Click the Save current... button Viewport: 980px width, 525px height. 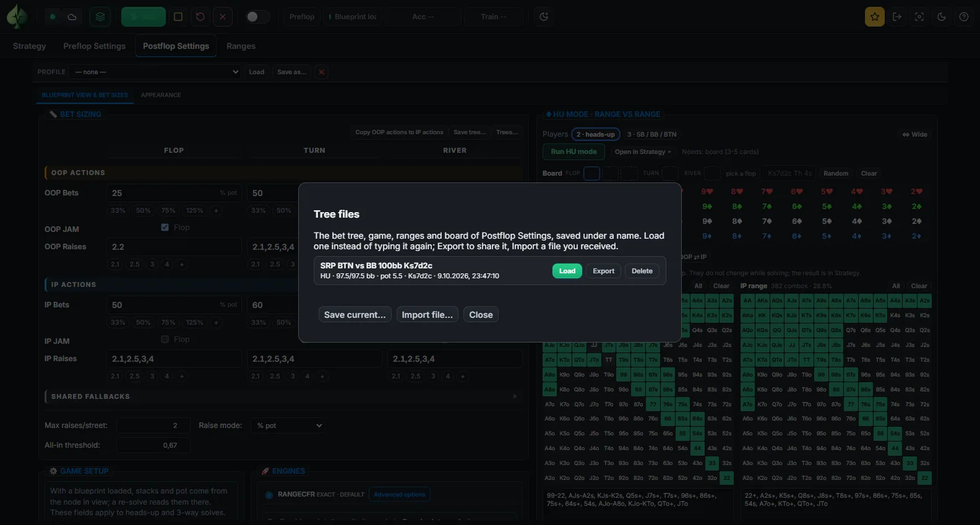[355, 315]
